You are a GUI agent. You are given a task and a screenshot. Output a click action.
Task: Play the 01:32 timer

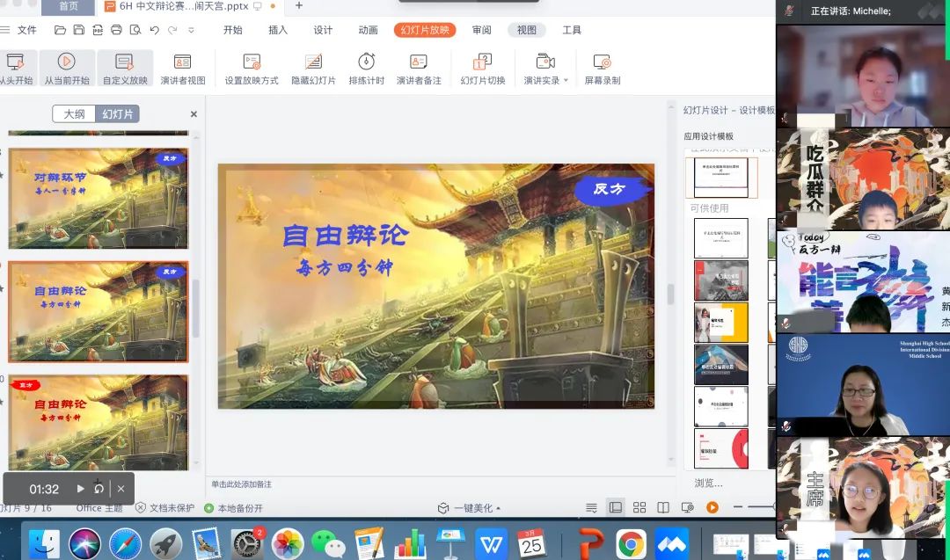(x=80, y=489)
